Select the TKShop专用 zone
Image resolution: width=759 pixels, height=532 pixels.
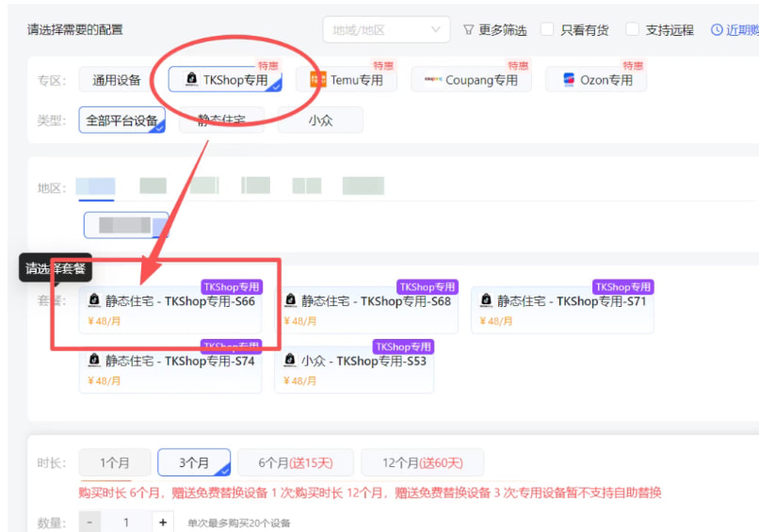point(225,79)
